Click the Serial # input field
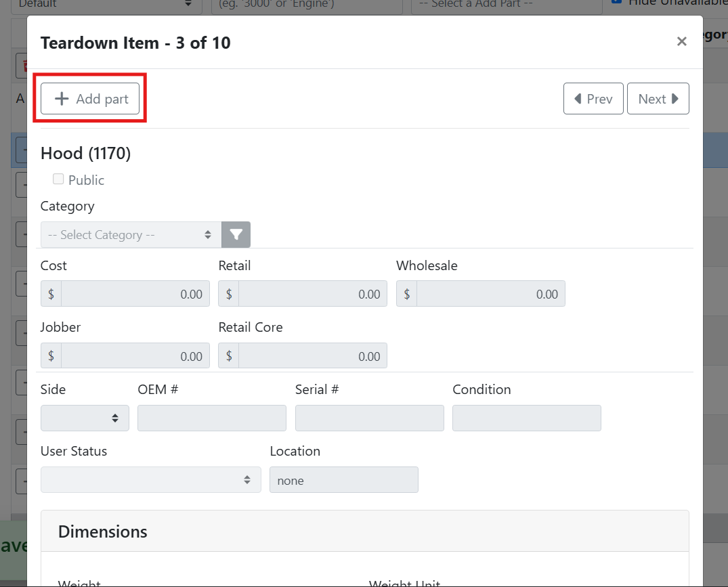 click(x=369, y=418)
